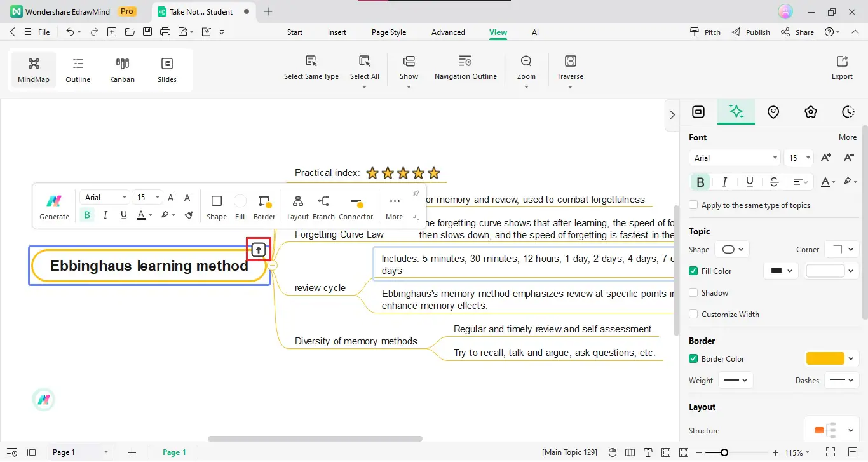Open the border Weight dropdown

point(736,380)
